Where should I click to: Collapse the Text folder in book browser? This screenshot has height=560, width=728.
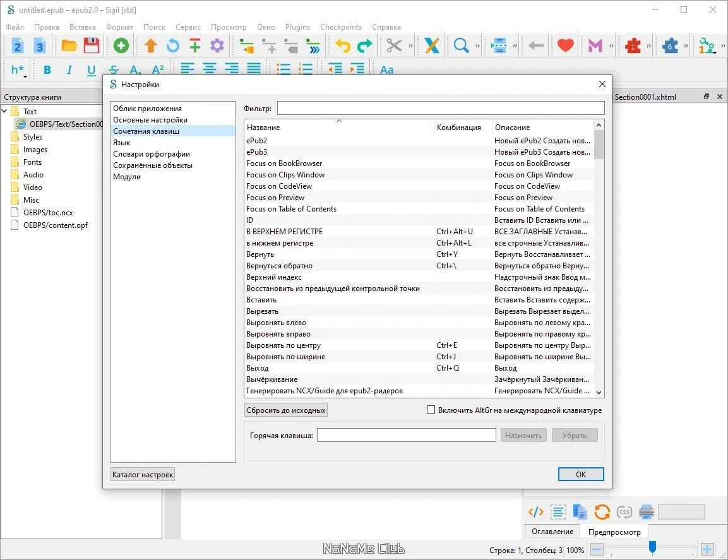pyautogui.click(x=4, y=111)
